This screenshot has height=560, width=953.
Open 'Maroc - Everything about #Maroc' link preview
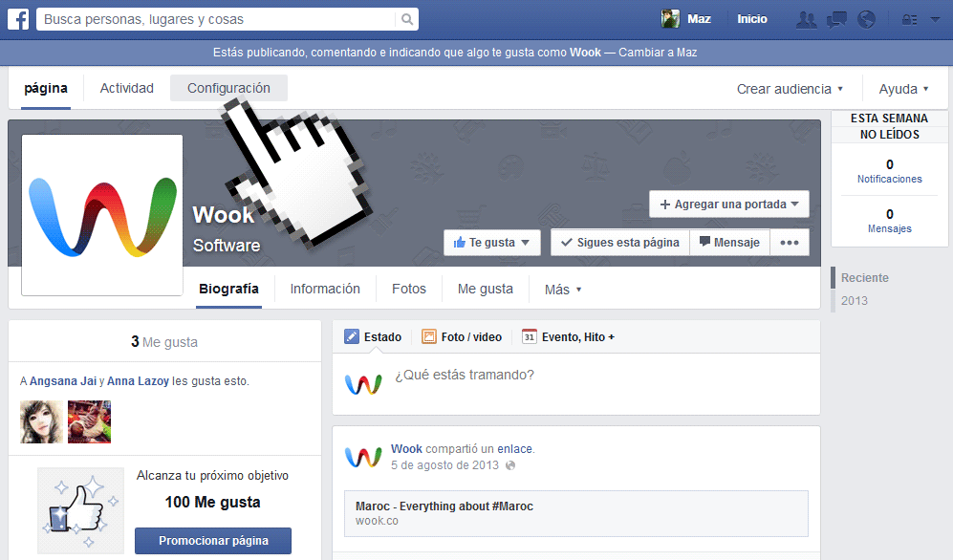576,513
